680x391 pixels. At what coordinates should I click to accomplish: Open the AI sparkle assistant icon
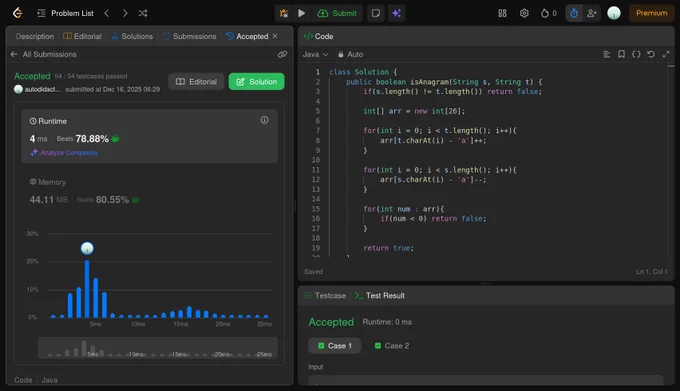click(x=396, y=13)
